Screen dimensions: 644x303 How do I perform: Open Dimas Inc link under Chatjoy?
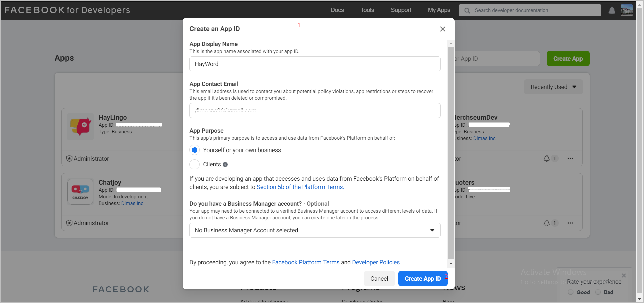[x=132, y=203]
